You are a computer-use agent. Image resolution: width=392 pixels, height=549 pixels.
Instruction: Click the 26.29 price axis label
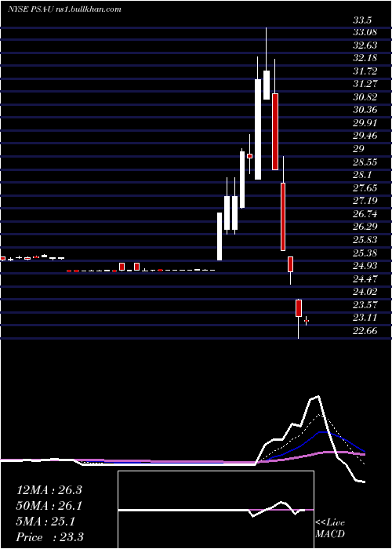pos(365,227)
